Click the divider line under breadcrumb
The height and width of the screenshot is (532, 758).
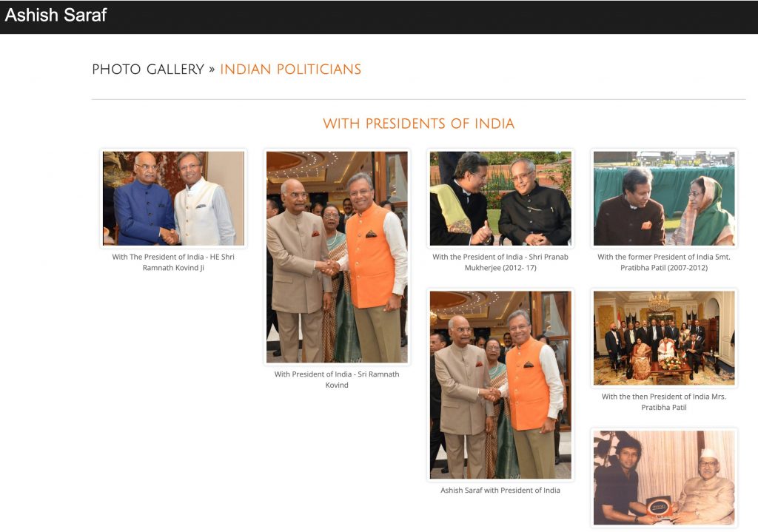click(419, 100)
